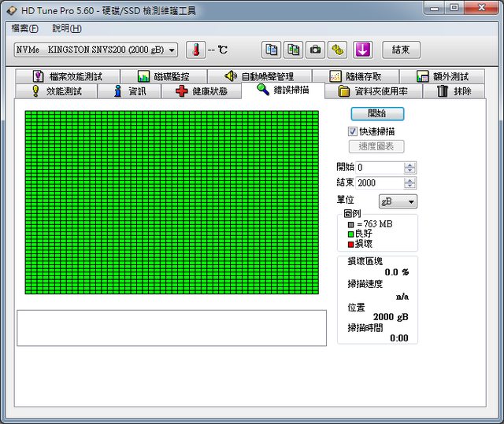Open the gB unit dropdown
Image resolution: width=504 pixels, height=424 pixels.
[x=398, y=201]
